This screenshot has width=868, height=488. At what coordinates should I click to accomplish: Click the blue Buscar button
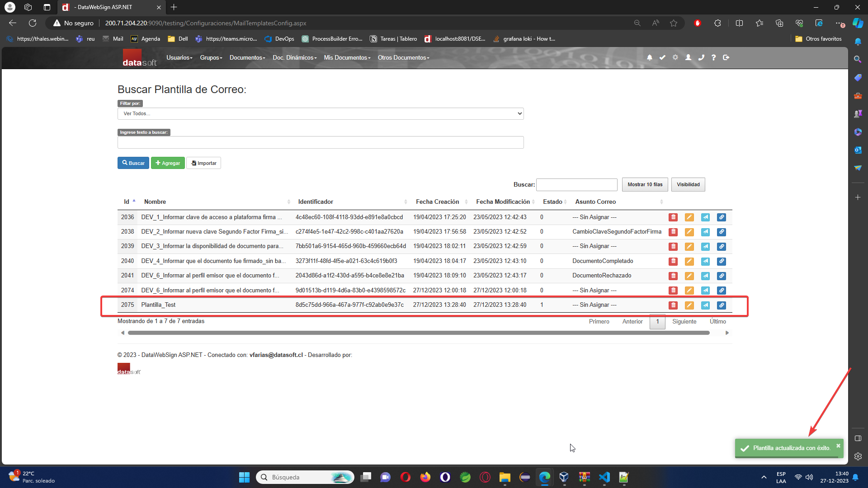tap(133, 163)
